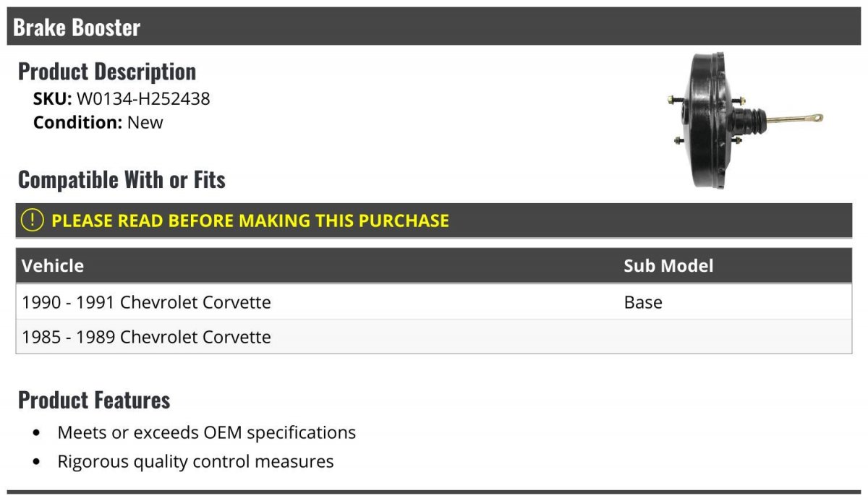Click the Meets or exceeds OEM specifications bullet

pyautogui.click(x=207, y=432)
